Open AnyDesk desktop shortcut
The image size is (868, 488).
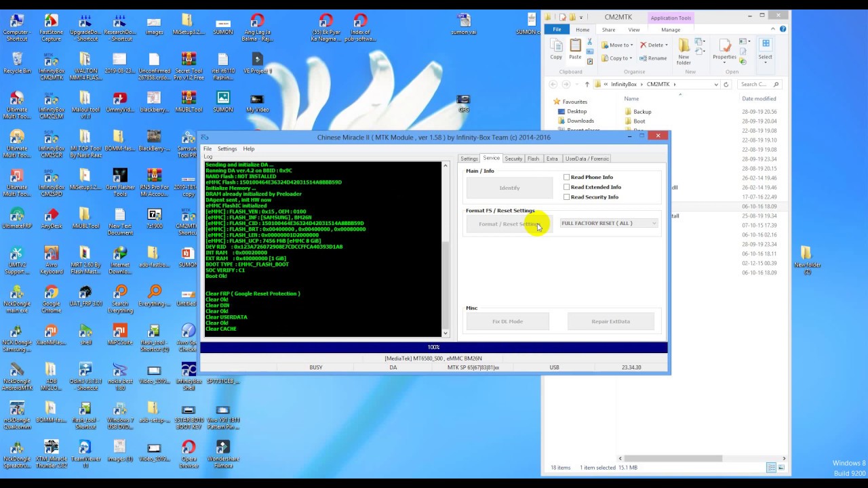point(51,218)
